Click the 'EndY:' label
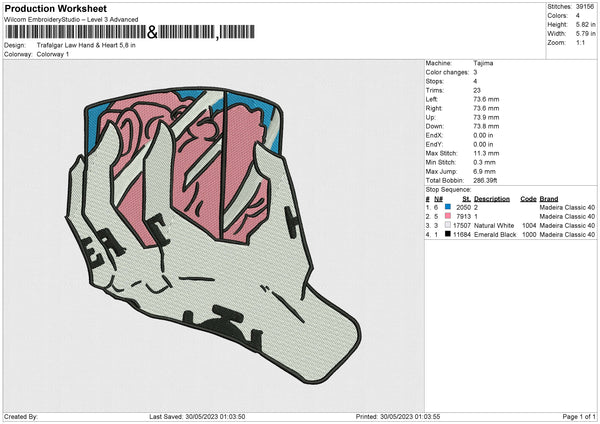 point(434,144)
